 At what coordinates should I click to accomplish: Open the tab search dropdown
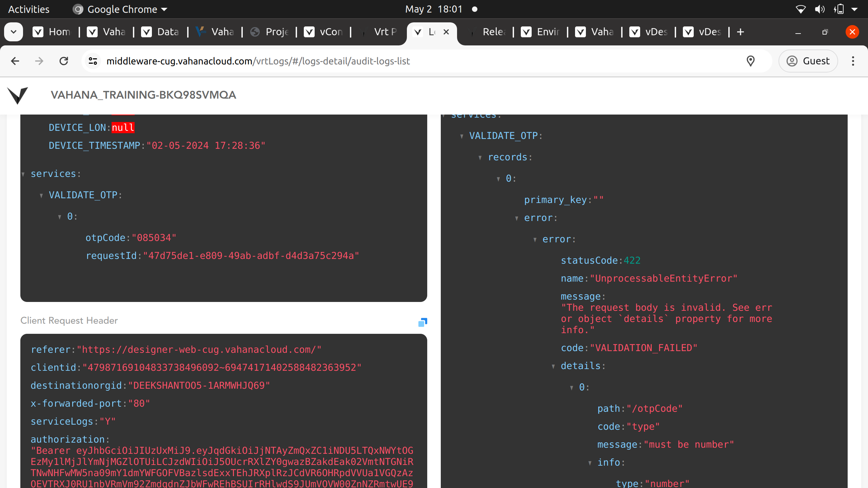14,32
